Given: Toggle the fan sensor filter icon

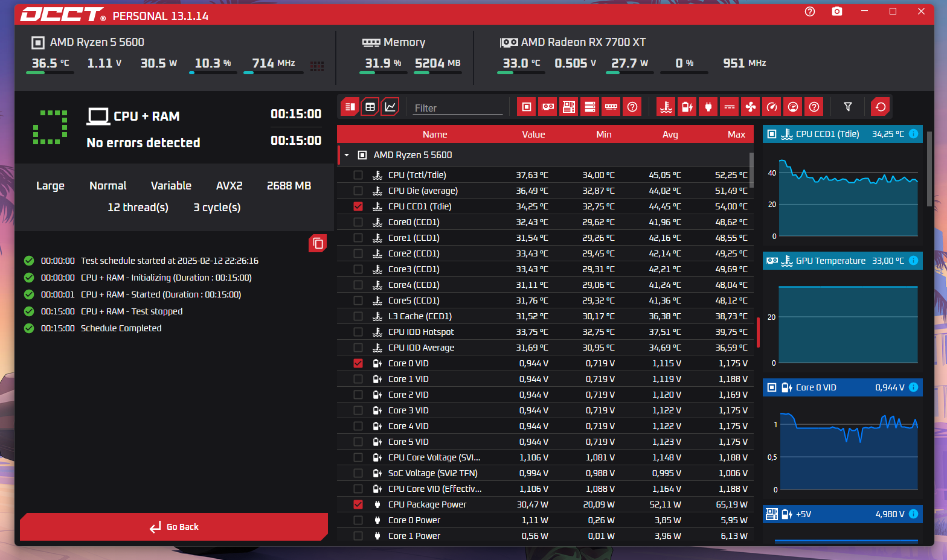Looking at the screenshot, I should [x=751, y=107].
